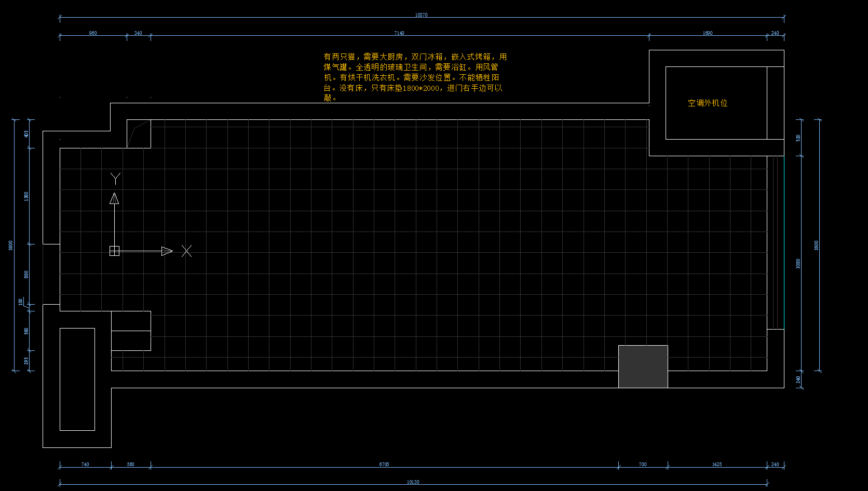Select the 空调外机位 label text
The width and height of the screenshot is (868, 491).
pyautogui.click(x=708, y=103)
